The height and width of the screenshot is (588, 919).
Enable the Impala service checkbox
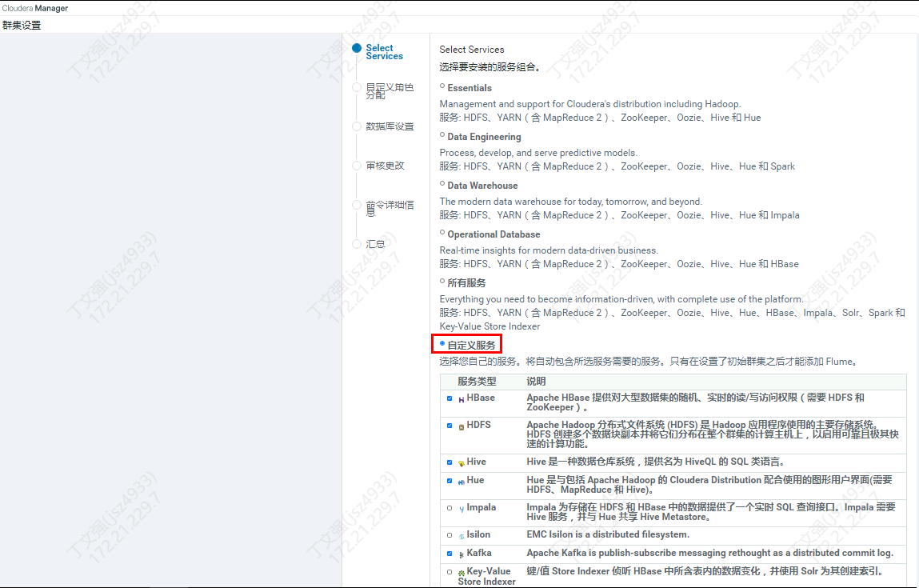pos(450,508)
